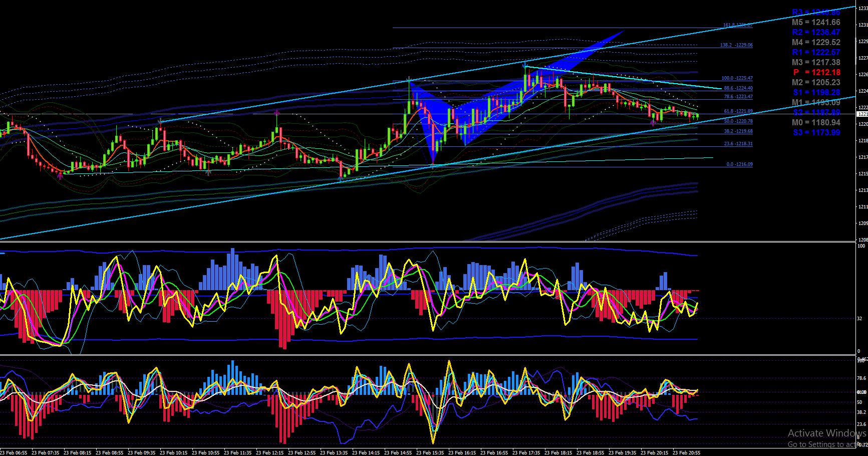The width and height of the screenshot is (868, 456).
Task: Select the 23 Feb 10:15 time label
Action: [173, 452]
